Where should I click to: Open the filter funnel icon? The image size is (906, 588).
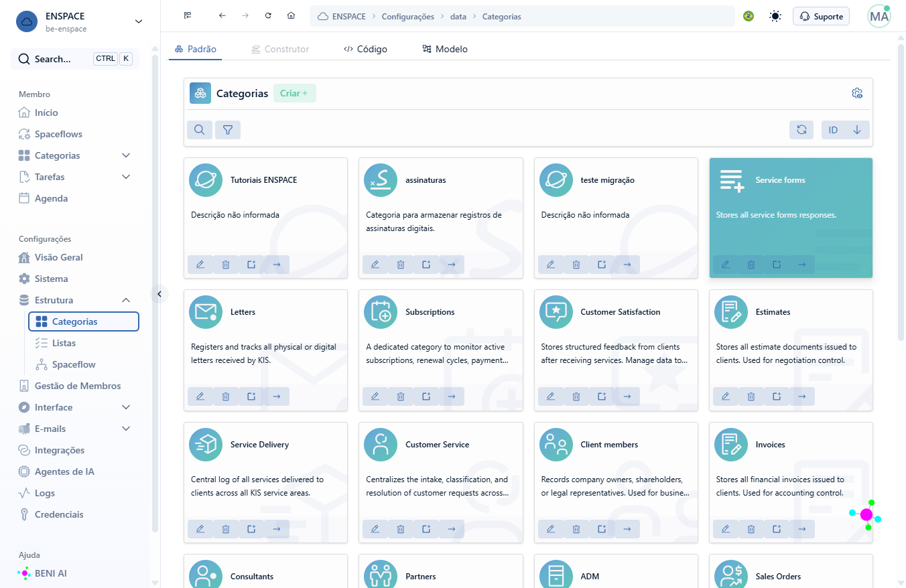pyautogui.click(x=228, y=130)
